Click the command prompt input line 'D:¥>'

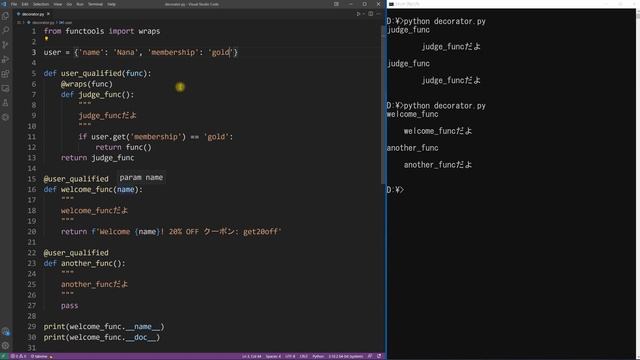[x=395, y=190]
